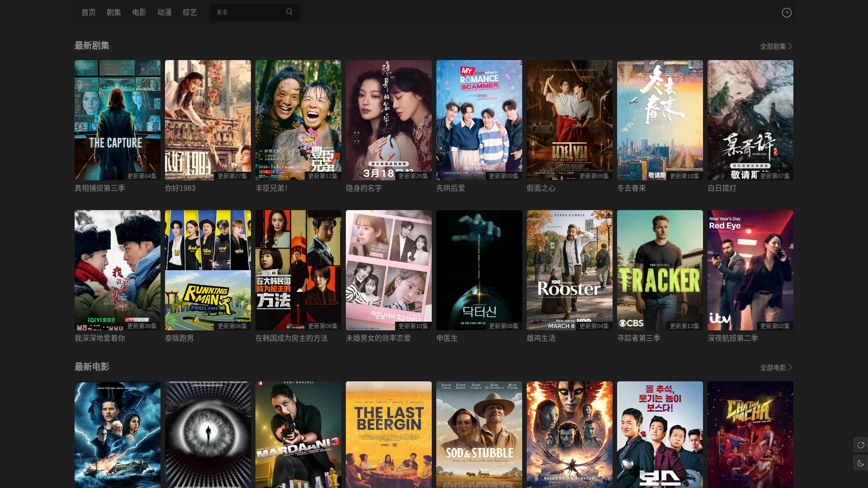868x488 pixels.
Task: Open the 综艺 category
Action: [190, 12]
